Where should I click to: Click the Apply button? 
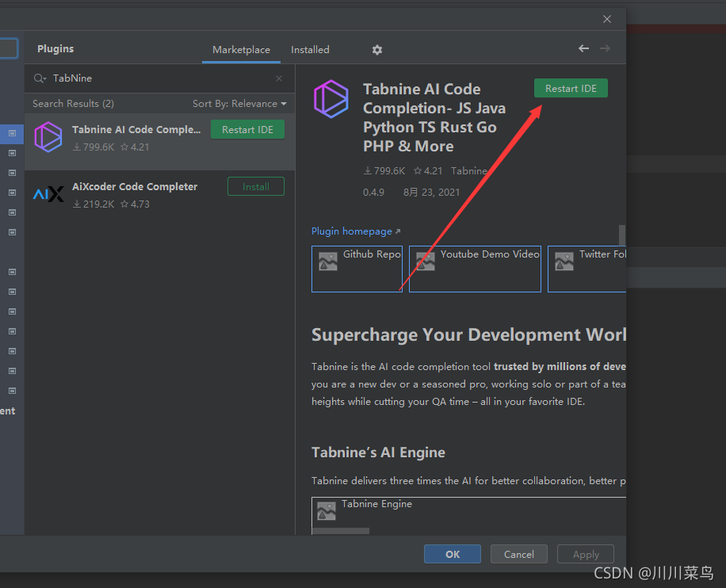point(586,554)
